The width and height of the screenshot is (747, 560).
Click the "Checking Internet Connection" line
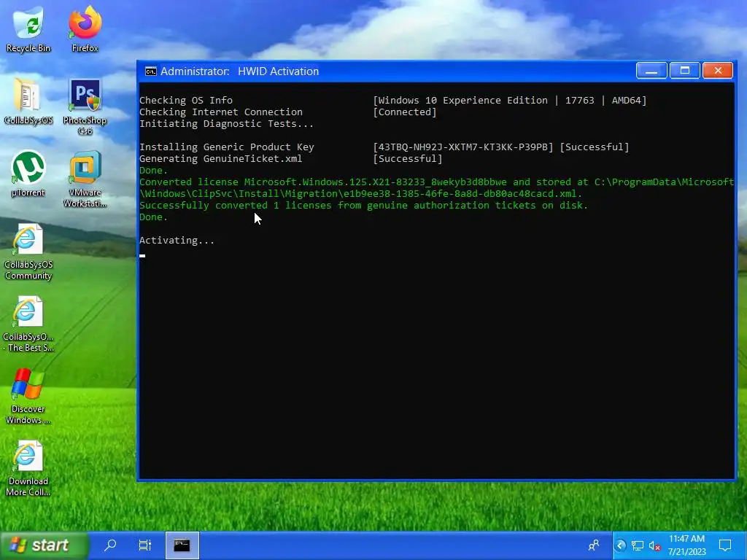(x=220, y=112)
